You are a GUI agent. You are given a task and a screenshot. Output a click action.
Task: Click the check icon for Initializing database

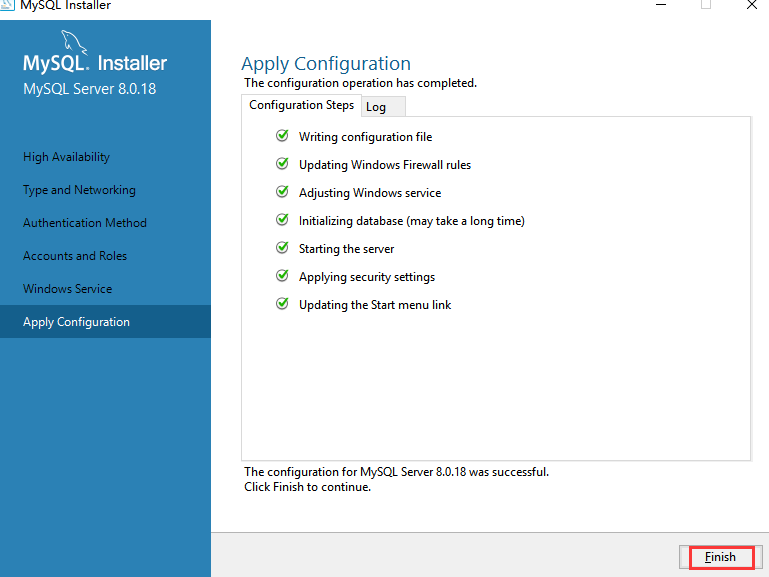[282, 219]
